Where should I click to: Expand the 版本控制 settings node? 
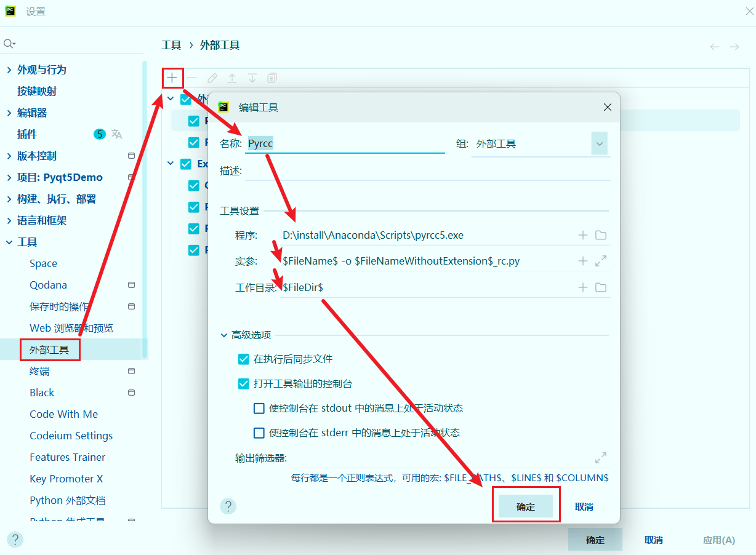(x=9, y=156)
